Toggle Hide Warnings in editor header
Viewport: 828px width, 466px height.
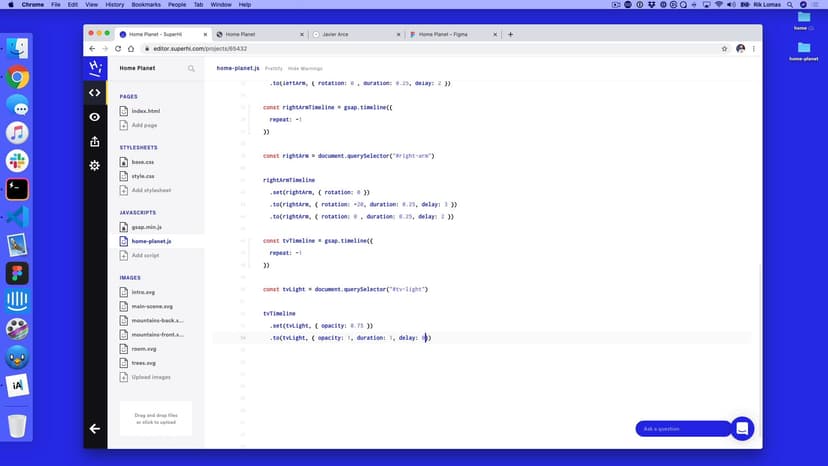[x=306, y=68]
